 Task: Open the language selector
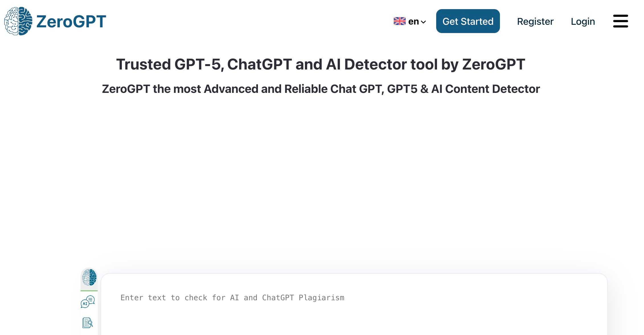point(409,21)
